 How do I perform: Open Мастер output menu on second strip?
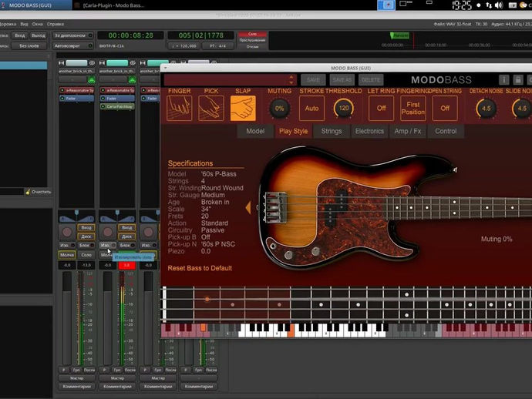pyautogui.click(x=117, y=378)
